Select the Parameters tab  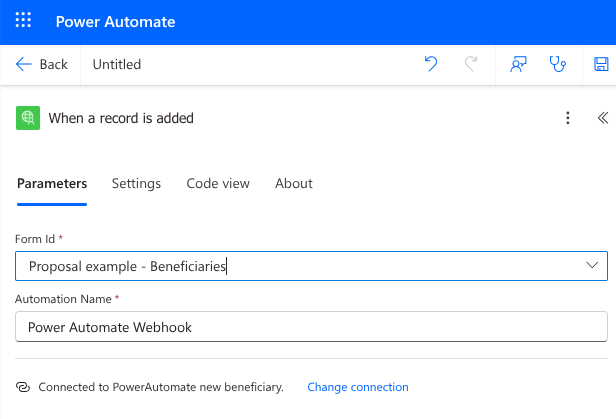(52, 184)
